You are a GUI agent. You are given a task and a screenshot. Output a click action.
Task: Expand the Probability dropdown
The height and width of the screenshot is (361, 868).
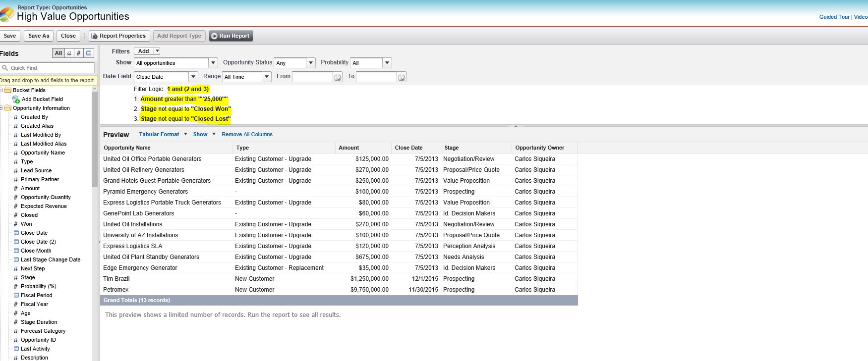click(387, 63)
